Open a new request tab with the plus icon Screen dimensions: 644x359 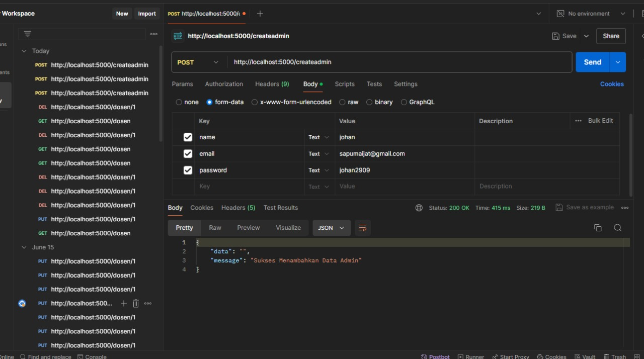(x=260, y=14)
